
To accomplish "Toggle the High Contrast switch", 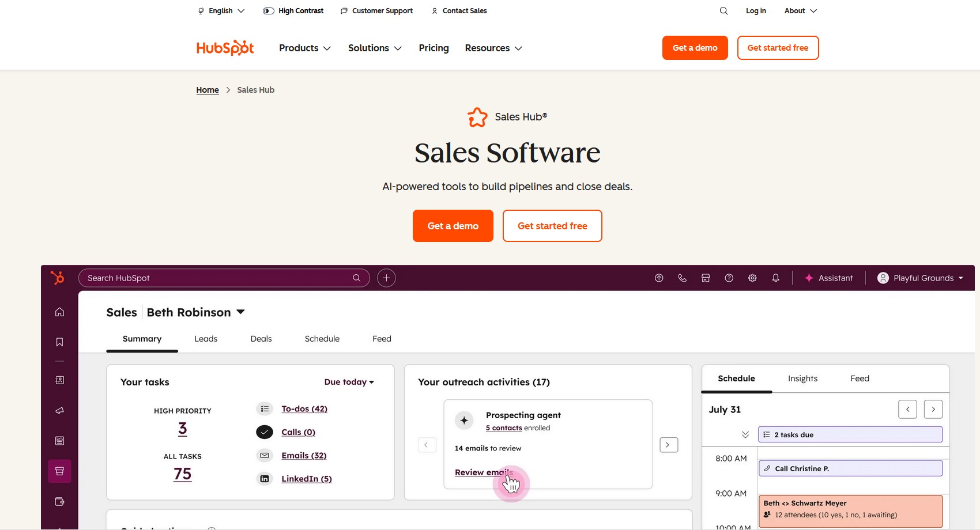I will pos(269,11).
